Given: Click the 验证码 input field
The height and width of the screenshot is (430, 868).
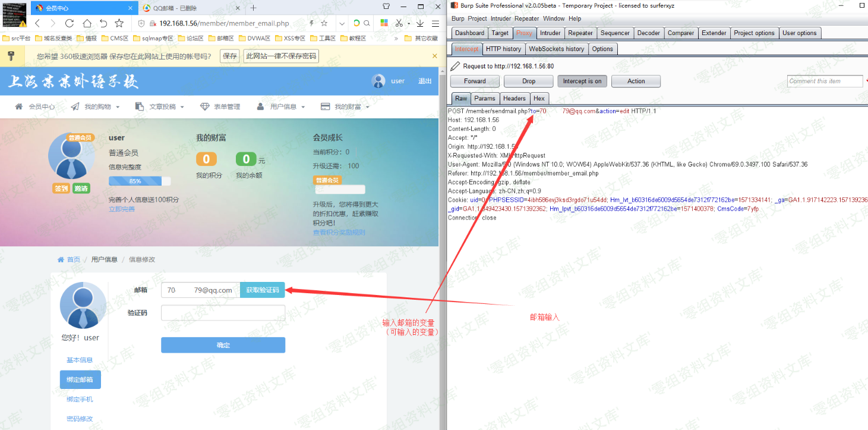Looking at the screenshot, I should pos(223,313).
